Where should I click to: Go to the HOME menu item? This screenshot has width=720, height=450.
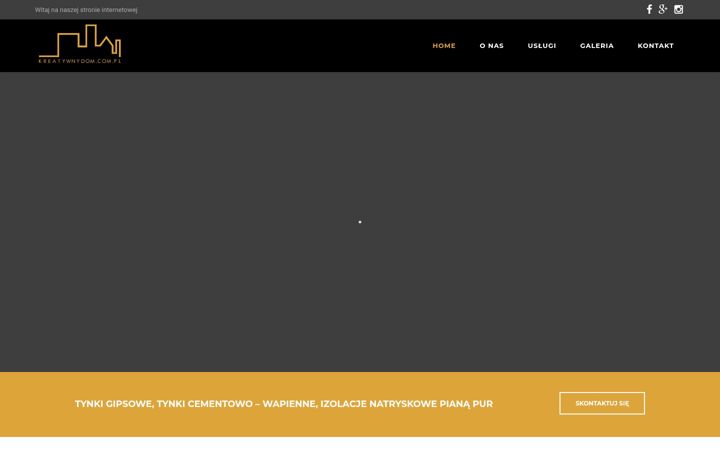[444, 45]
